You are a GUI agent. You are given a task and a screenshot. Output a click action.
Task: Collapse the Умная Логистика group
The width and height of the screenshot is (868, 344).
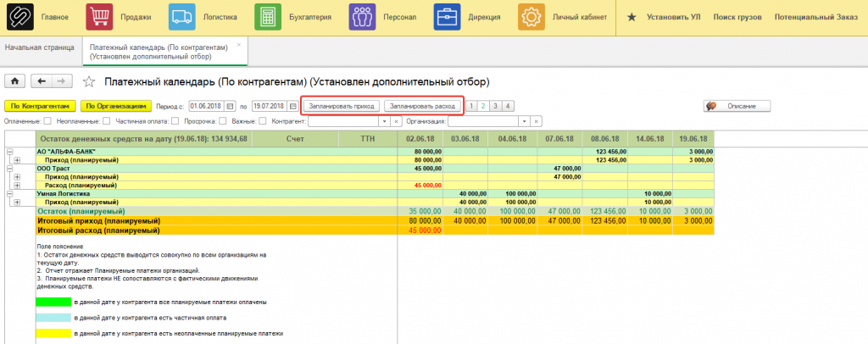[x=8, y=193]
